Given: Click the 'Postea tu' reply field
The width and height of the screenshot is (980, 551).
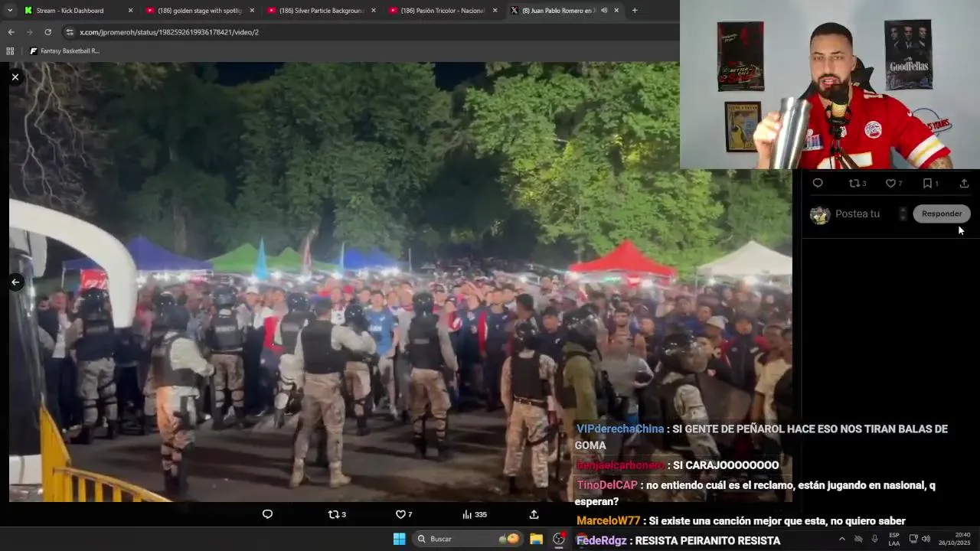Looking at the screenshot, I should click(x=857, y=214).
